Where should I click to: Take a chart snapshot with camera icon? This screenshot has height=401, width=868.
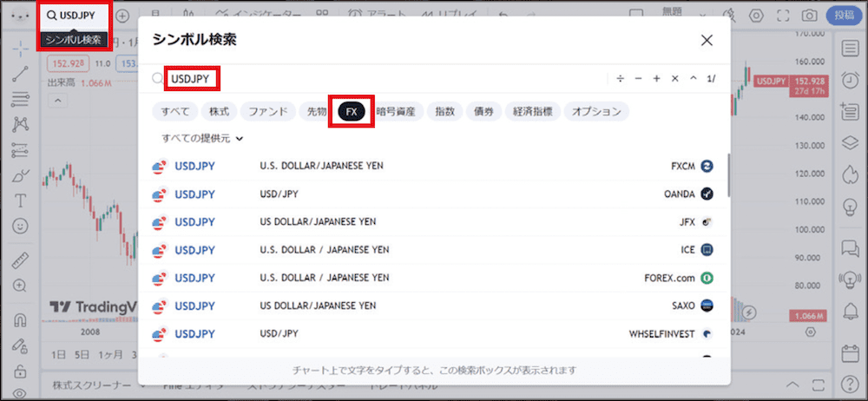[810, 16]
